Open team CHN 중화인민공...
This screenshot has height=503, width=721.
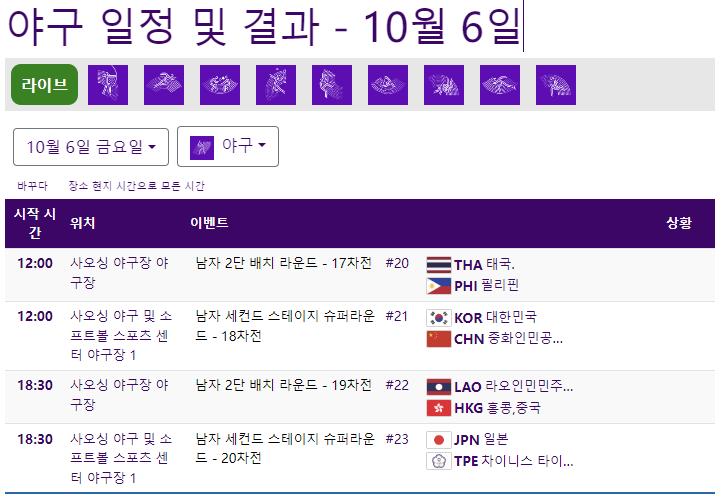[x=509, y=339]
